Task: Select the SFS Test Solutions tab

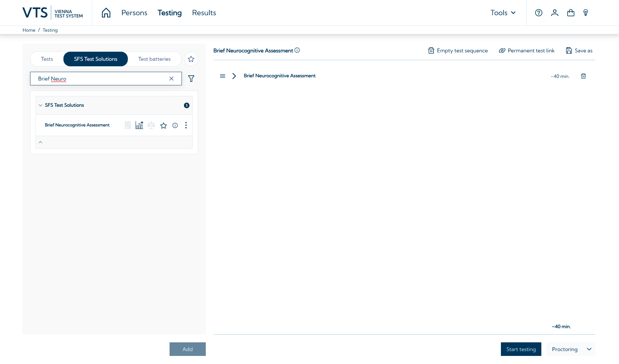Action: (96, 59)
